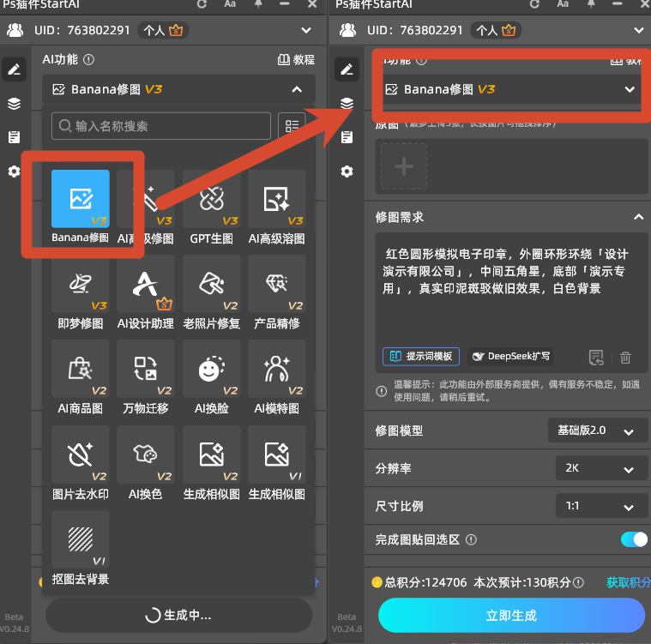Image resolution: width=651 pixels, height=644 pixels.
Task: Open settings gear in right panel sidebar
Action: pyautogui.click(x=347, y=171)
